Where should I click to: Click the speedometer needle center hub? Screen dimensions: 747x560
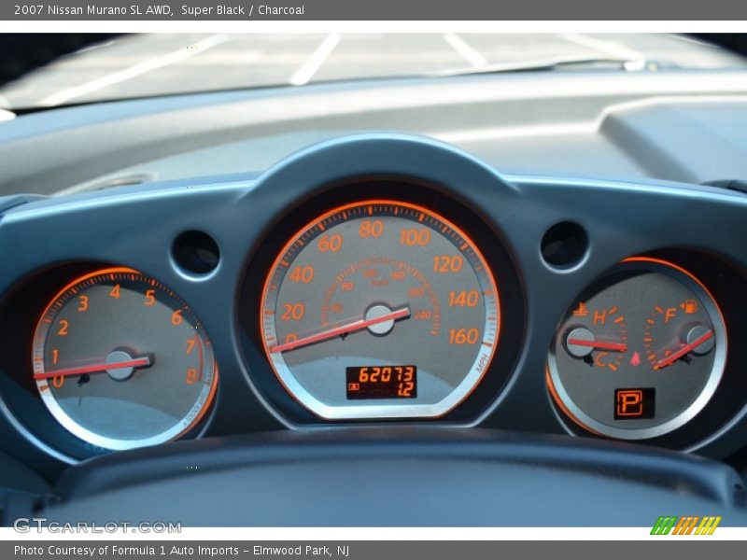(x=380, y=319)
